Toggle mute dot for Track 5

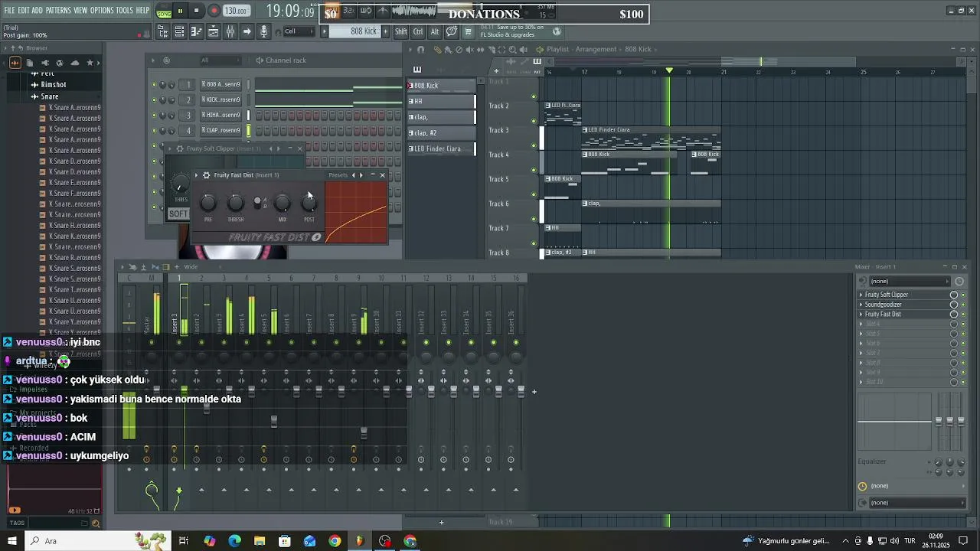534,194
